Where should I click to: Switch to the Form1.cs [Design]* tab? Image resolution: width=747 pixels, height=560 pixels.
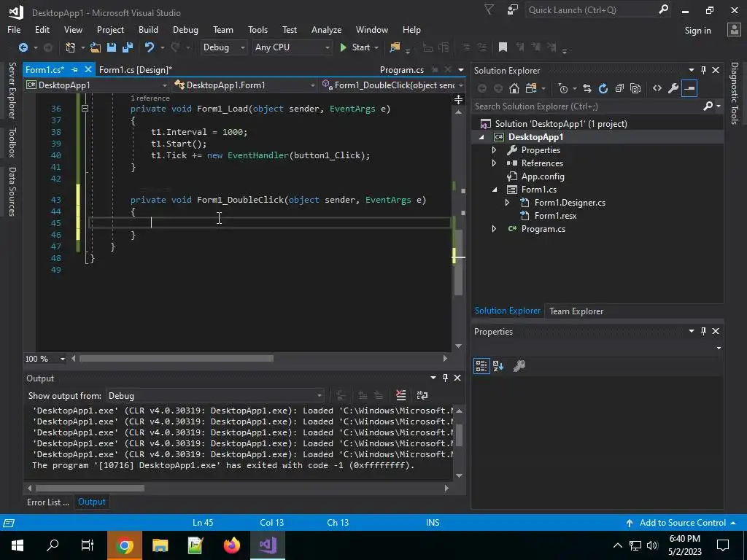point(135,69)
